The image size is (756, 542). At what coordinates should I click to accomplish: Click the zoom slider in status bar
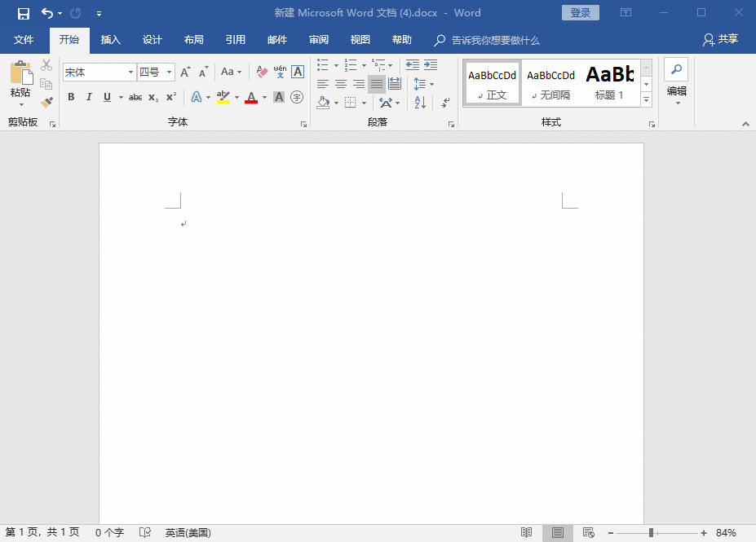click(x=652, y=532)
